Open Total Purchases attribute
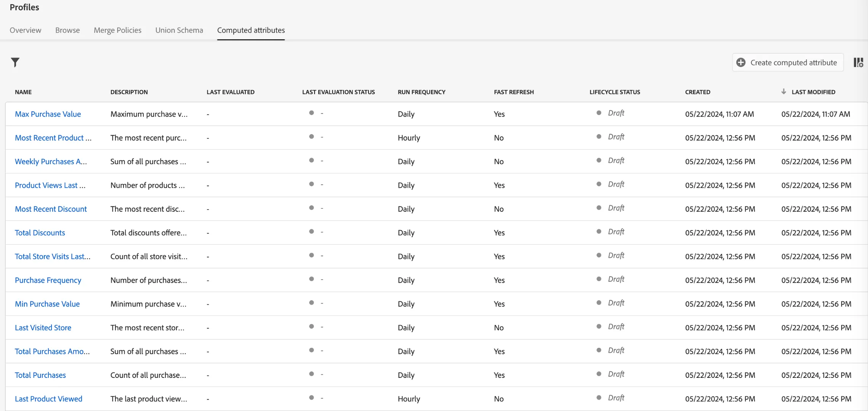 coord(40,375)
